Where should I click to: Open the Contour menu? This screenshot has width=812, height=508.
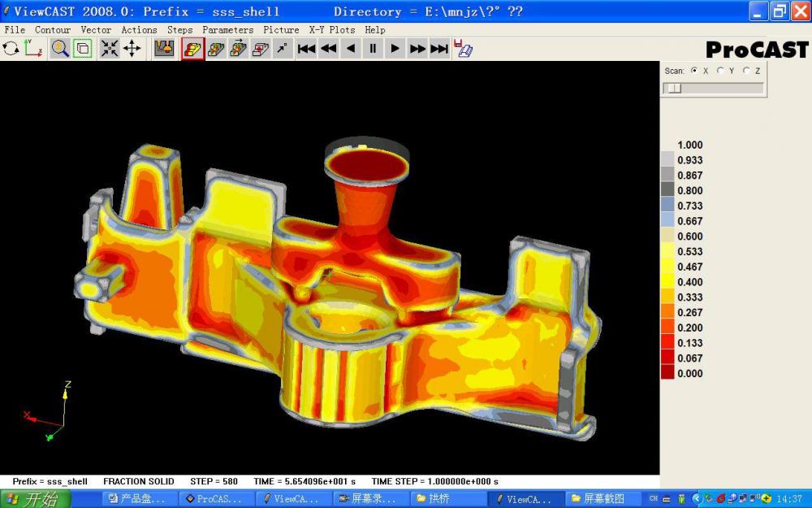(53, 30)
